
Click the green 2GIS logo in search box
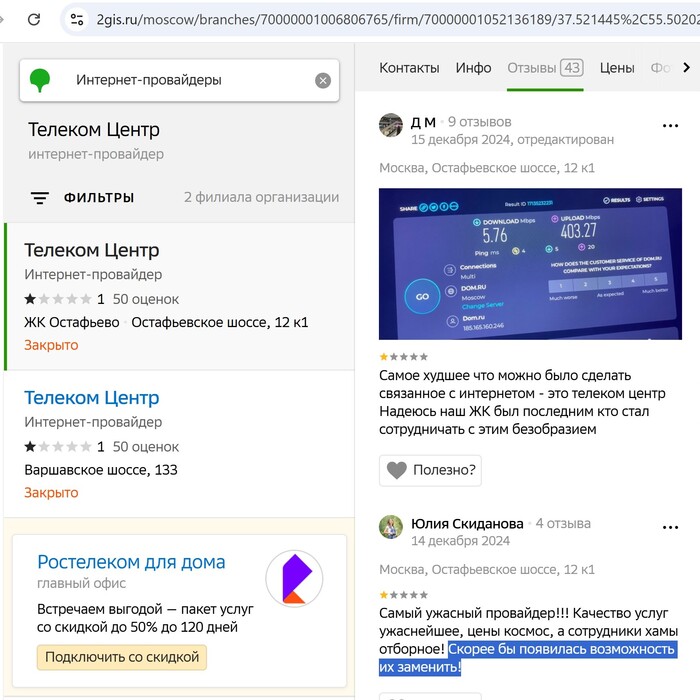pos(39,80)
